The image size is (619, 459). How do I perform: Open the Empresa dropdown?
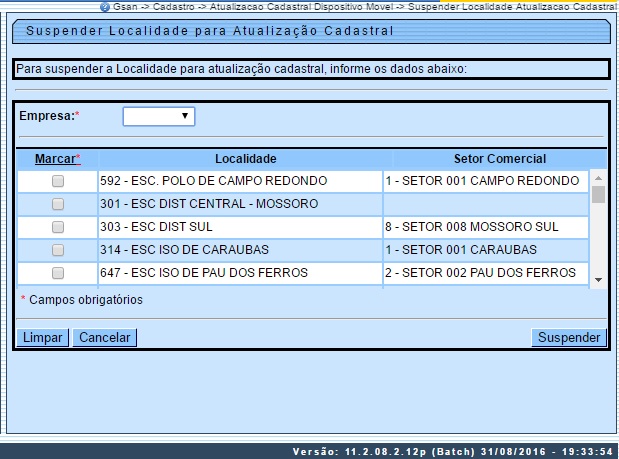click(x=159, y=116)
